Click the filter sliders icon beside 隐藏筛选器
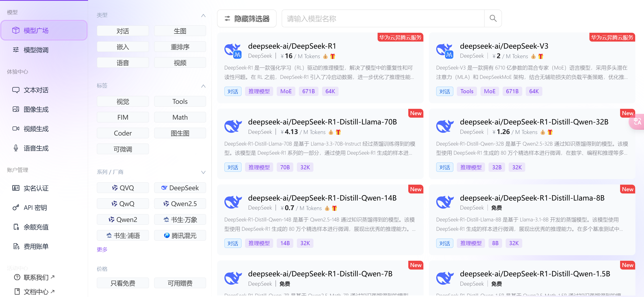This screenshot has width=644, height=297. [x=227, y=19]
